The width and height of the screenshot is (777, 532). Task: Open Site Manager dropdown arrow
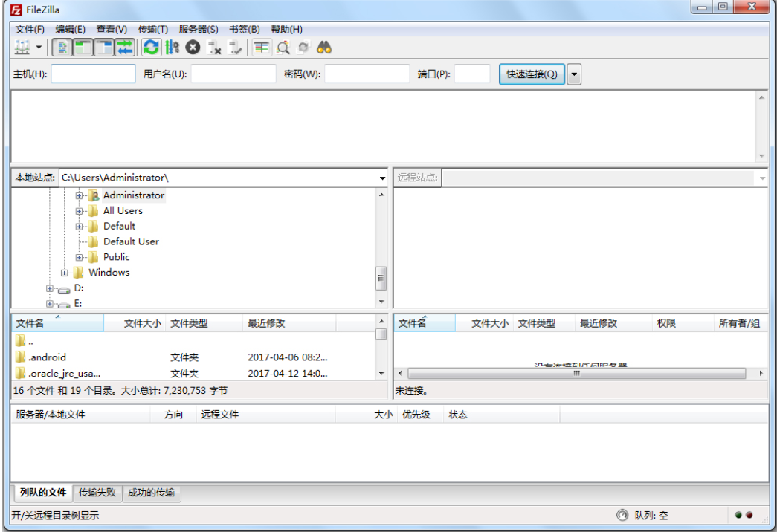click(39, 48)
